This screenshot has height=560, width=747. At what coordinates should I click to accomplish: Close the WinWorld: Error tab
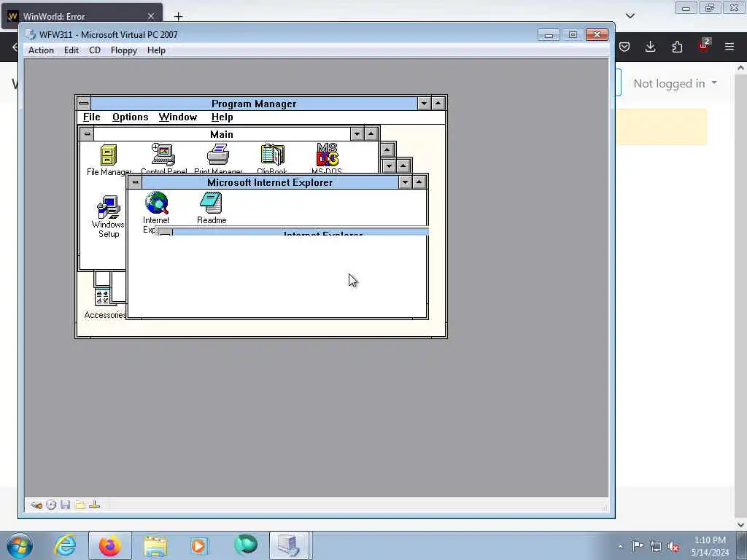click(151, 16)
